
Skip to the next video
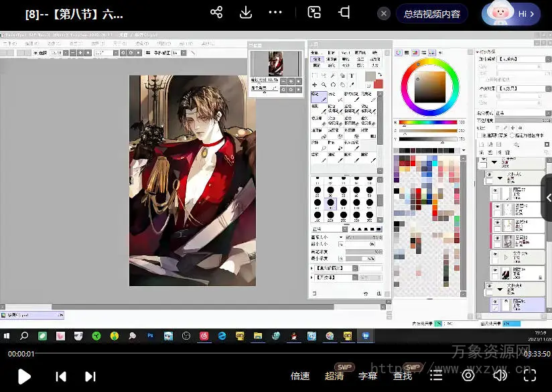coord(90,376)
